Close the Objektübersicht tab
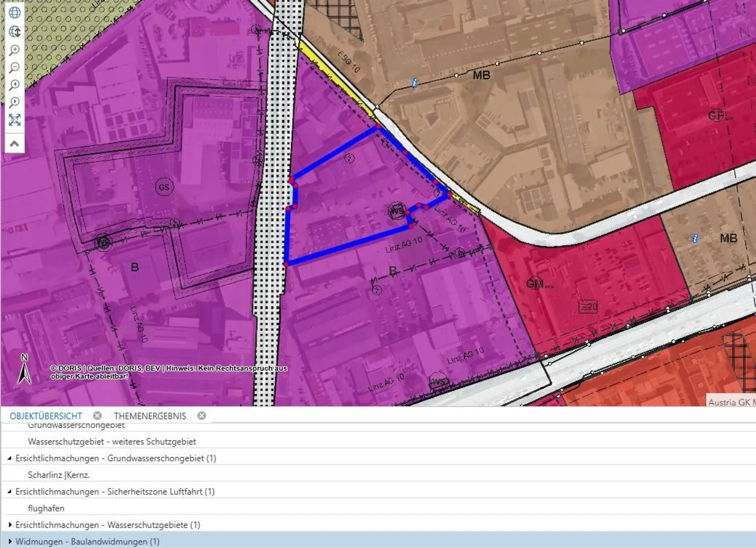Viewport: 756px width, 548px height. coord(97,416)
